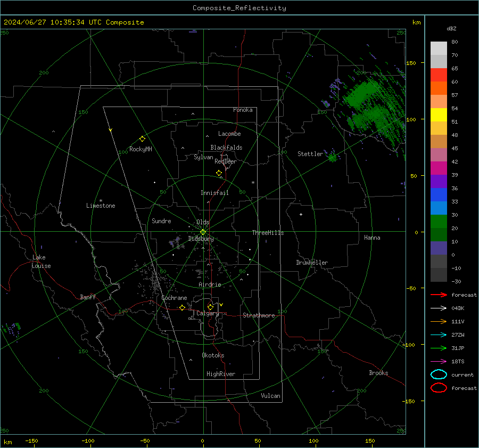The image size is (479, 448).
Task: Click the green 31JP arrow in legend
Action: click(439, 348)
